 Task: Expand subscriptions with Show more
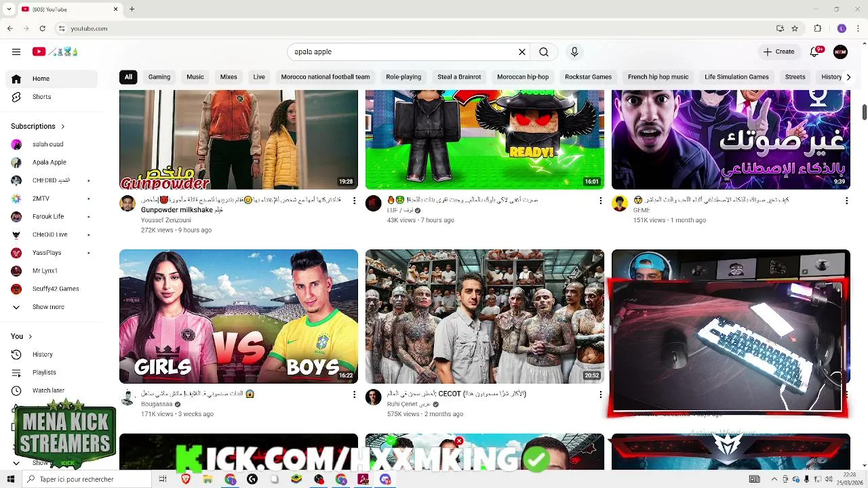coord(52,307)
